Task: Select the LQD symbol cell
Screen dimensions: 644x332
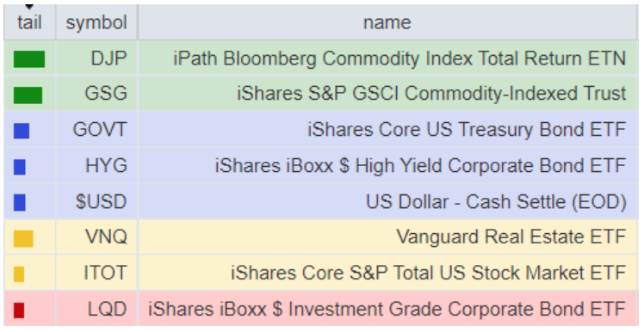Action: pyautogui.click(x=96, y=309)
